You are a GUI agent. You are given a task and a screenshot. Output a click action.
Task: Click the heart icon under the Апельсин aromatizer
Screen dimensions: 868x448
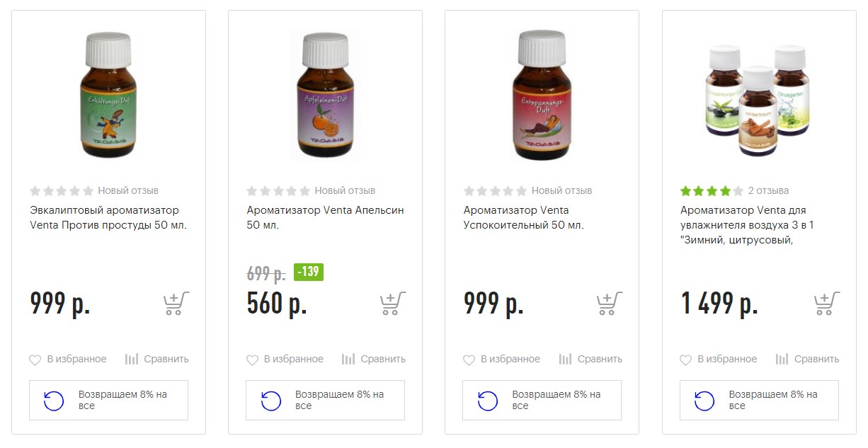click(252, 360)
